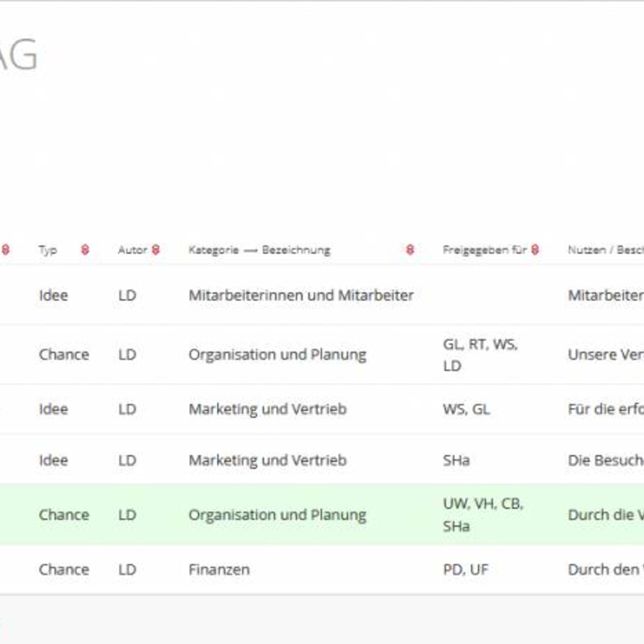The height and width of the screenshot is (644, 644).
Task: Click the sort icon beside Typ
Action: pos(85,249)
